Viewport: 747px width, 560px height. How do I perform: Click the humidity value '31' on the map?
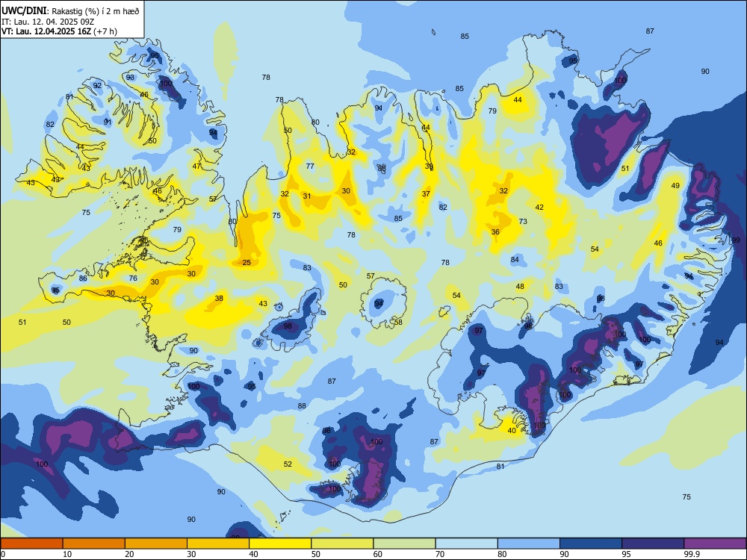pyautogui.click(x=307, y=196)
